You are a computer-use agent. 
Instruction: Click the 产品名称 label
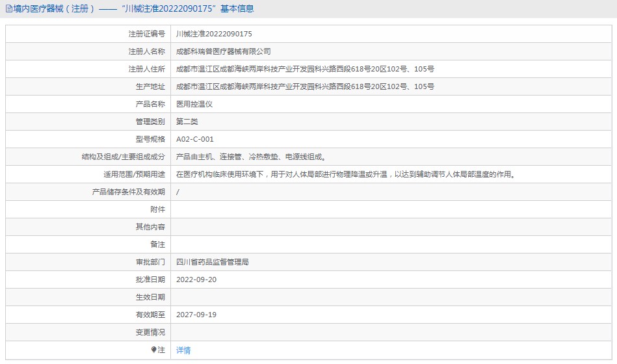tap(150, 104)
